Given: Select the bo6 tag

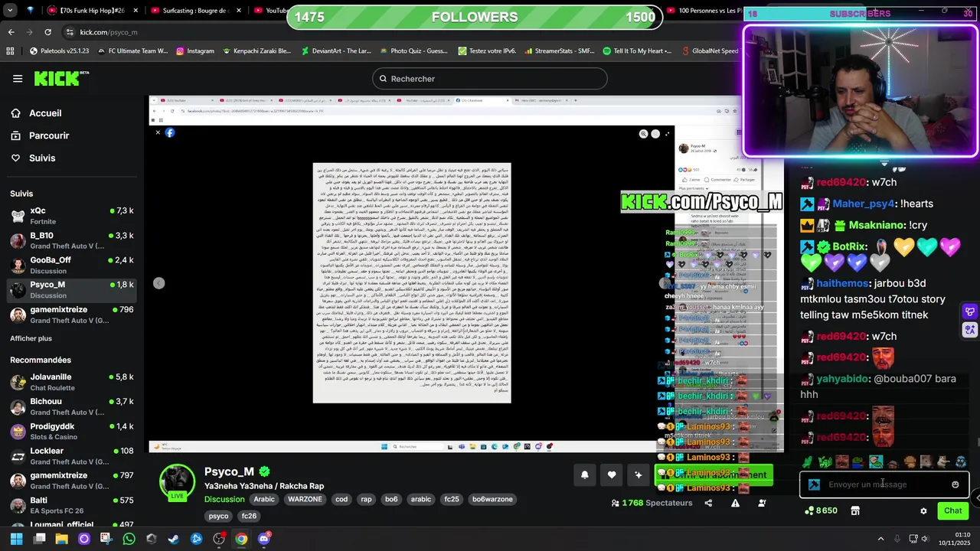Looking at the screenshot, I should click(x=391, y=499).
